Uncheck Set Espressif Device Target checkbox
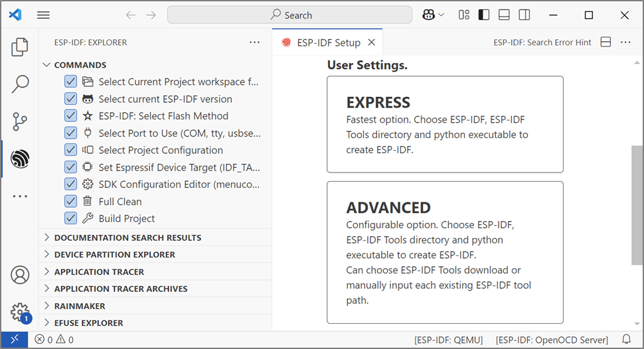 (70, 167)
